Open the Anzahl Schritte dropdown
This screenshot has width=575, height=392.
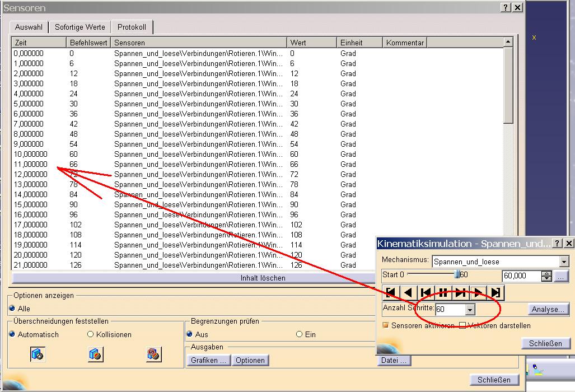pyautogui.click(x=470, y=310)
